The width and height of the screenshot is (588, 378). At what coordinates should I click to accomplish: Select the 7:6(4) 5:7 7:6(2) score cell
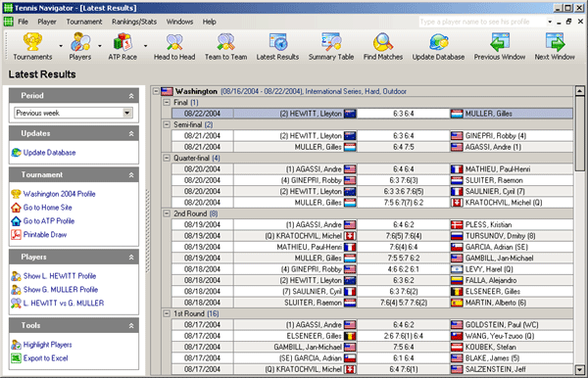tap(403, 303)
